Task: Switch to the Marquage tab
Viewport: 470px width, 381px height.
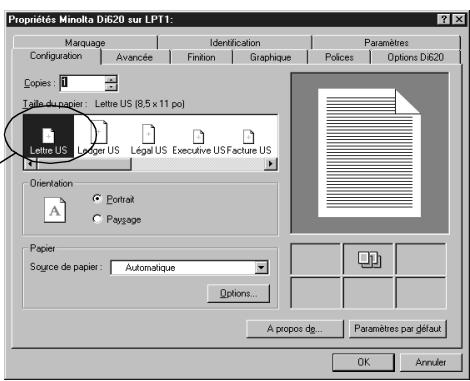Action: coord(85,43)
